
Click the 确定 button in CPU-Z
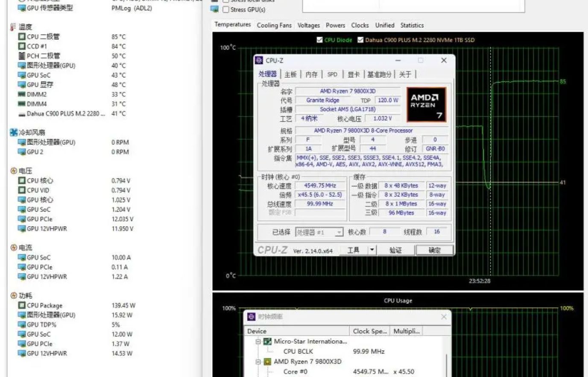pyautogui.click(x=434, y=250)
